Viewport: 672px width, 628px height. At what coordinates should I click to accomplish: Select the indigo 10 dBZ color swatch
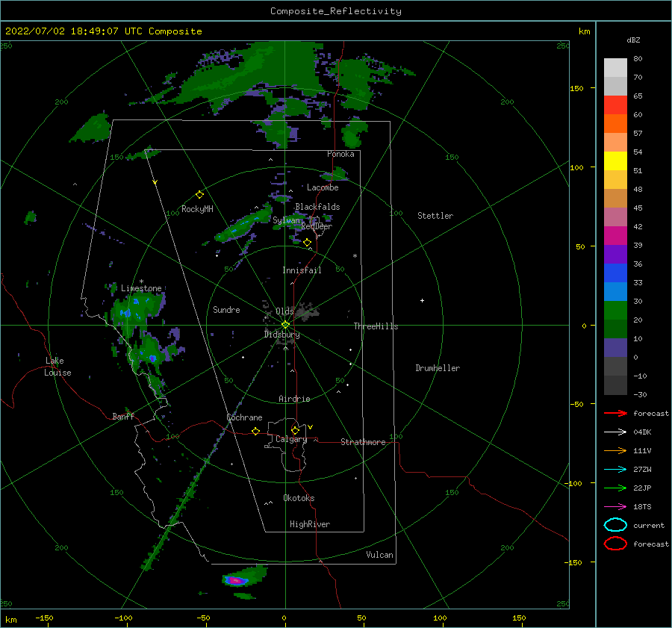615,348
